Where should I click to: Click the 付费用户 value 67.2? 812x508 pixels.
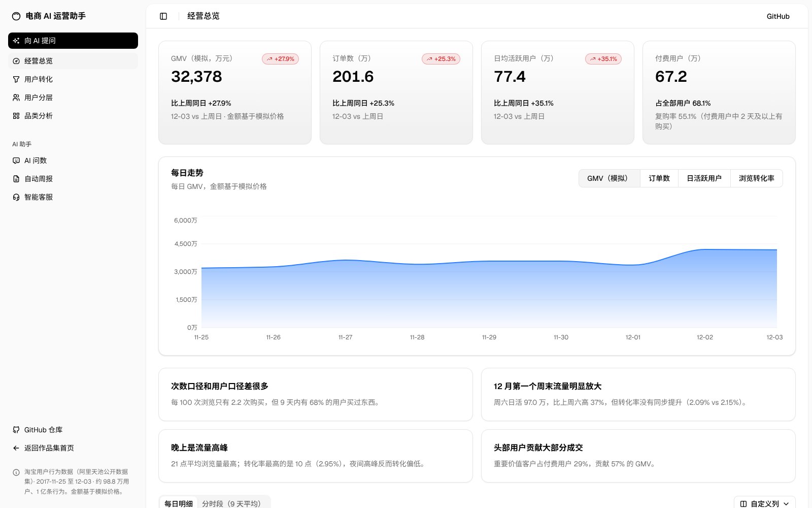point(671,77)
